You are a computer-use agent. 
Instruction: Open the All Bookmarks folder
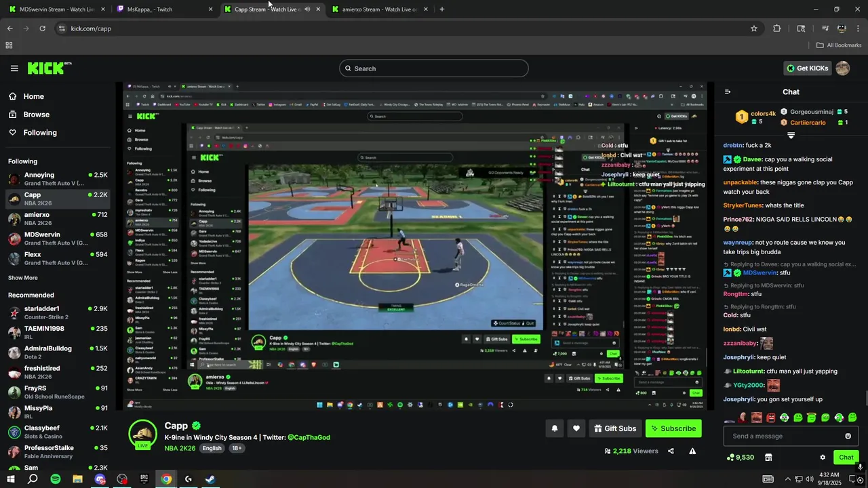[839, 45]
